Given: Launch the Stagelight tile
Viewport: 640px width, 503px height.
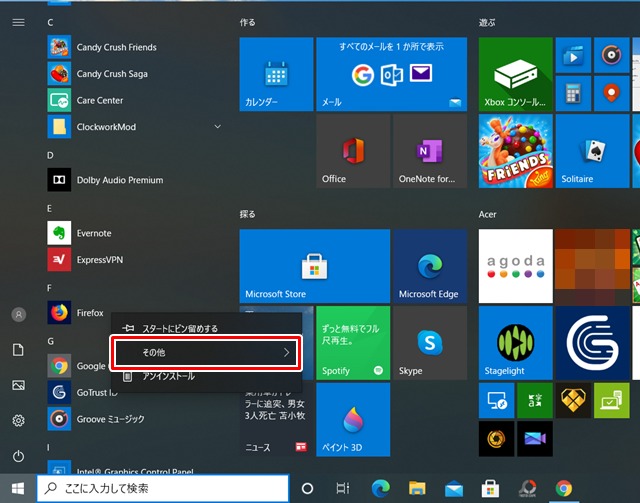Looking at the screenshot, I should coord(516,343).
